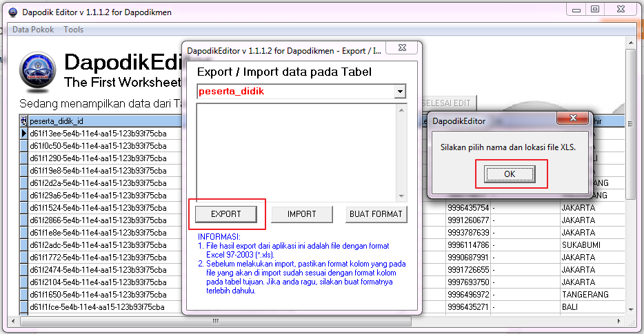
Task: Click cell value 9996496972
Action: pos(468,294)
